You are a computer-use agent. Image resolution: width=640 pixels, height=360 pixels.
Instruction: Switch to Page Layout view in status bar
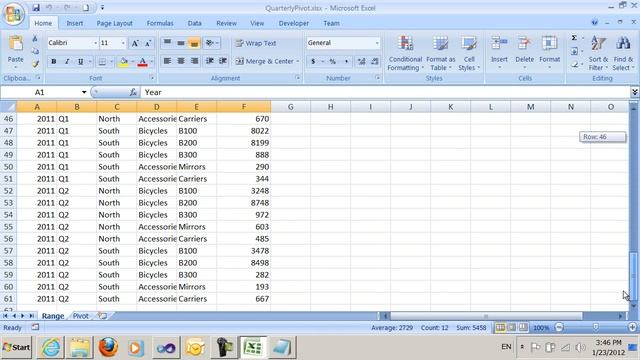511,327
